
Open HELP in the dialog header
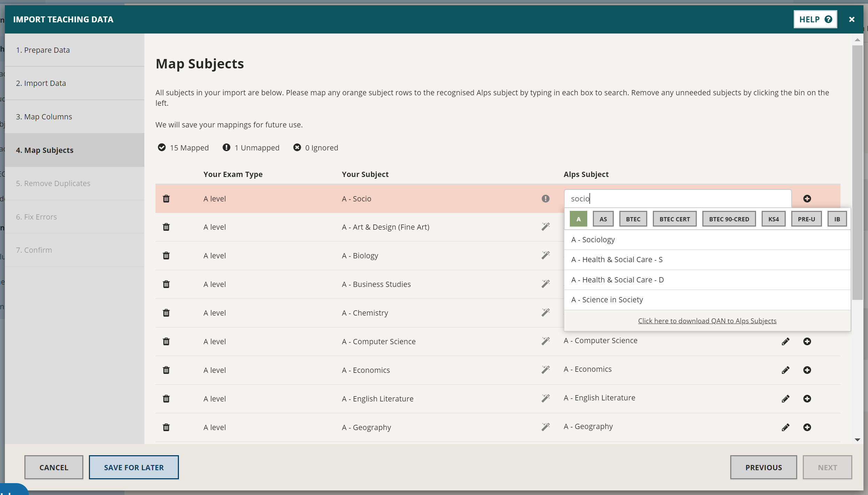[815, 19]
